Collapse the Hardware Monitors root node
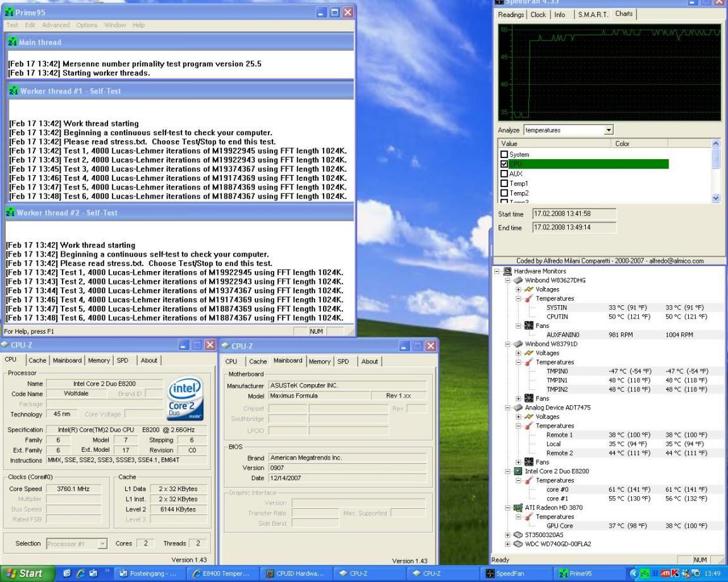 point(497,271)
